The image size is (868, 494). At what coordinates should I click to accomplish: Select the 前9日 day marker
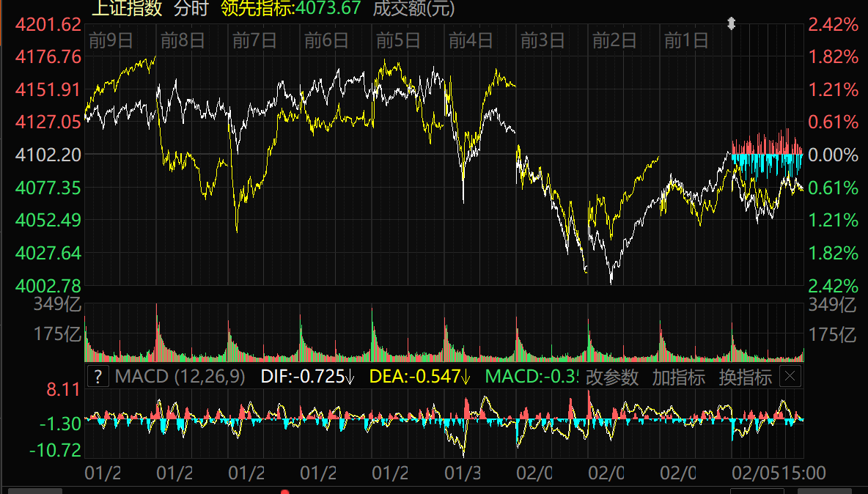coord(111,40)
